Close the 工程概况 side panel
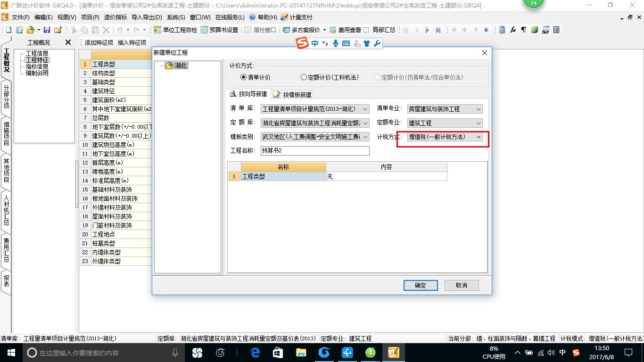This screenshot has height=362, width=644. [x=68, y=42]
